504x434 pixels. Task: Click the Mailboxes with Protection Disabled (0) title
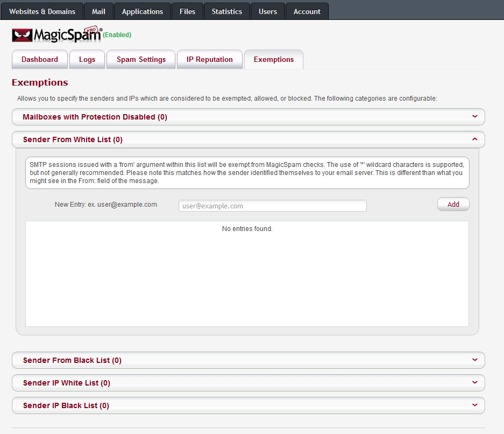(x=95, y=117)
